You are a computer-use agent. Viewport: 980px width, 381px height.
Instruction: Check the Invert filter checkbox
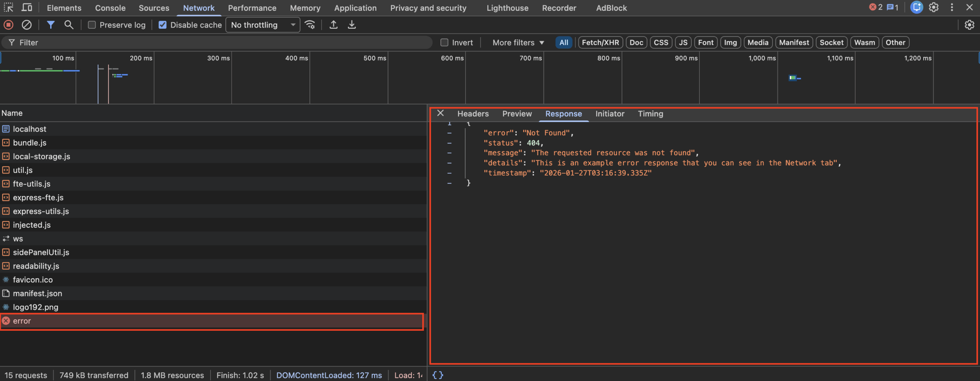coord(444,43)
